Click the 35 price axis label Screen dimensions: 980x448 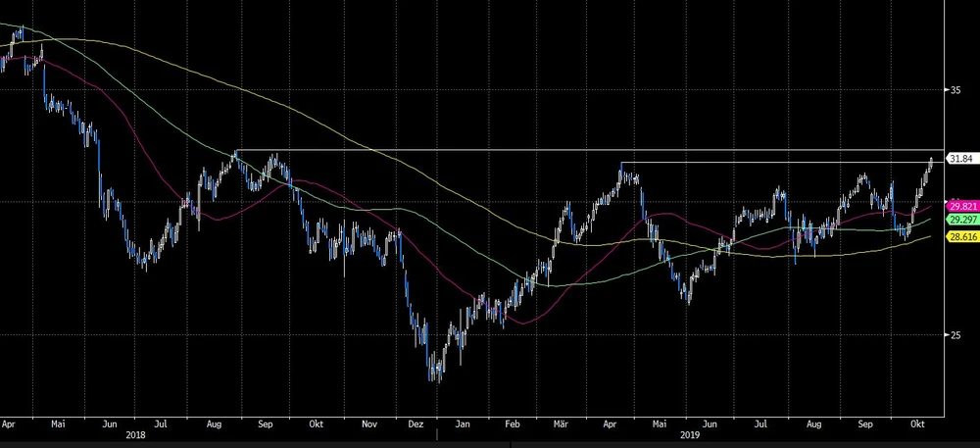(954, 90)
